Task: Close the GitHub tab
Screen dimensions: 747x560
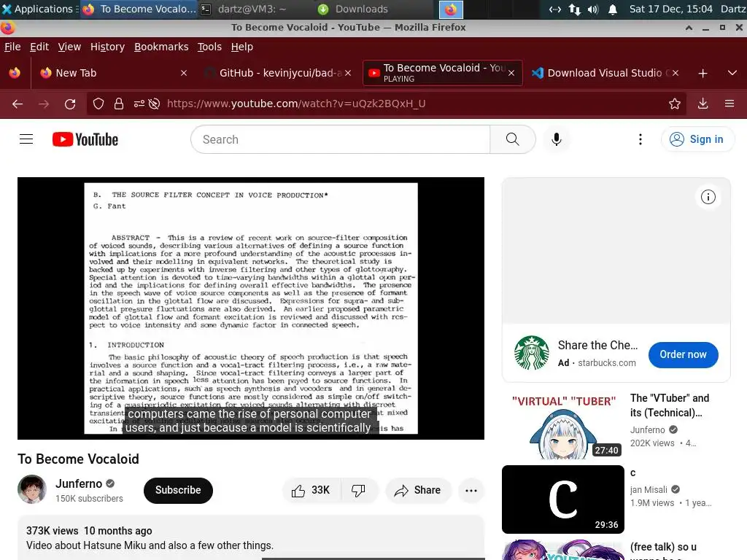Action: coord(348,73)
